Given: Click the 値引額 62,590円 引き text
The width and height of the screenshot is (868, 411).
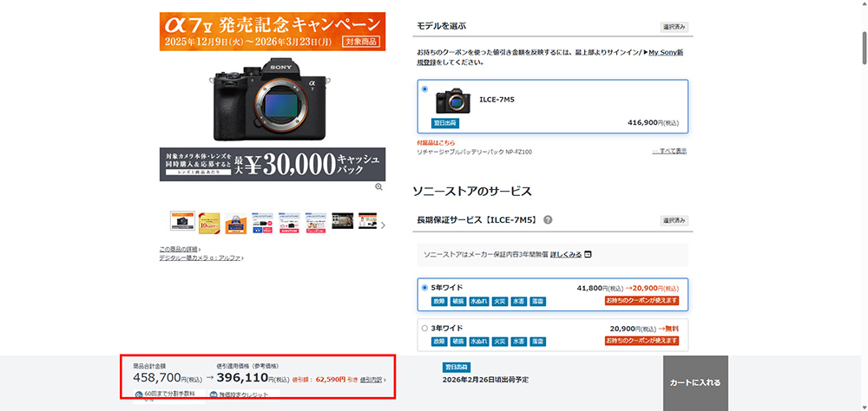Looking at the screenshot, I should coord(325,380).
